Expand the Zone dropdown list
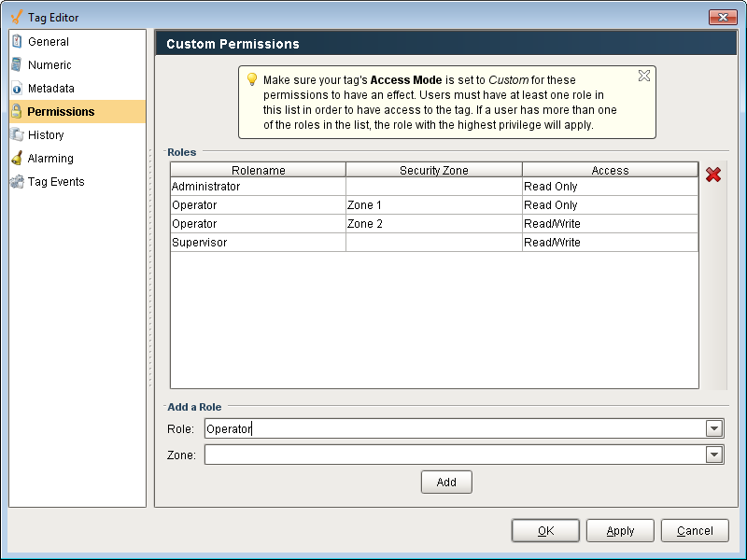Screen dimensions: 747x560 click(x=714, y=455)
